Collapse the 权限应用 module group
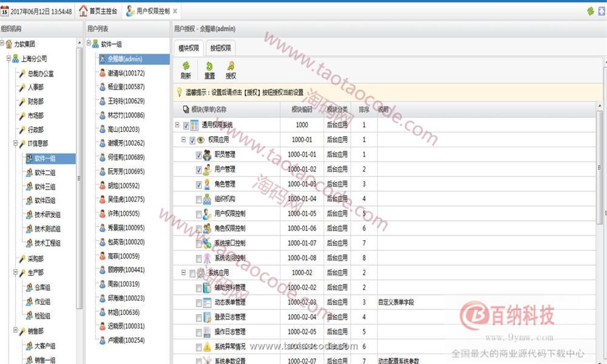The image size is (607, 364). pyautogui.click(x=183, y=140)
